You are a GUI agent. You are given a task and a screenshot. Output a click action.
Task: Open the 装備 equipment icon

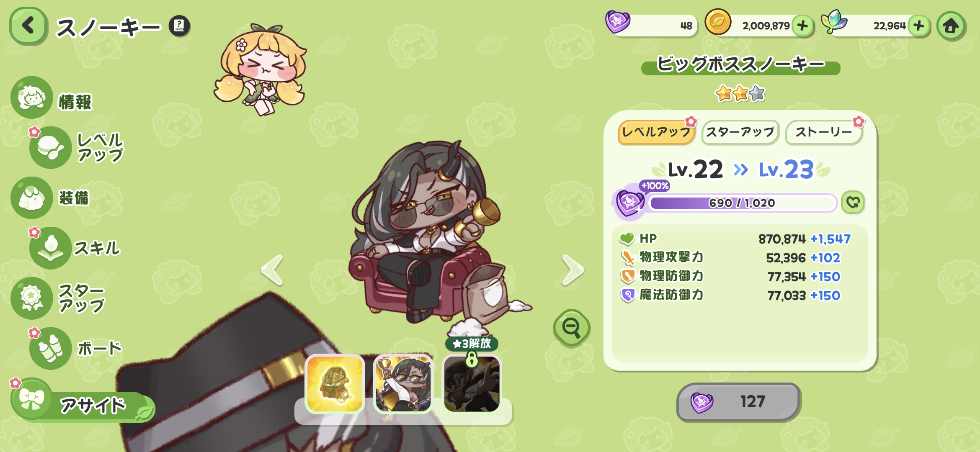[x=32, y=198]
